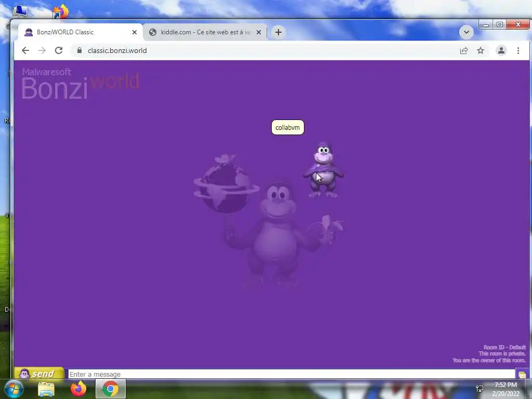Click the send button with Bonzi icon

coord(39,373)
